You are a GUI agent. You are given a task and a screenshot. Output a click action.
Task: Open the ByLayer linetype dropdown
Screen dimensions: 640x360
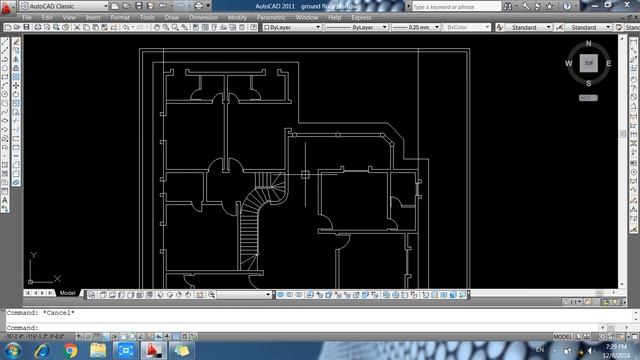coord(356,27)
